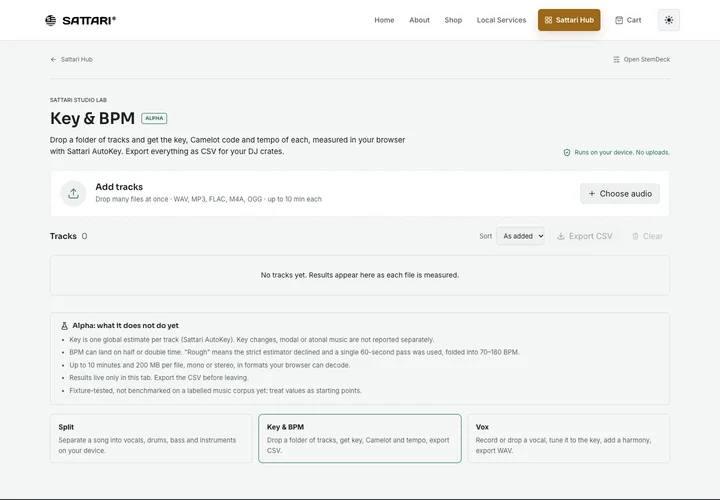Open the Vox tool card
This screenshot has width=720, height=500.
coord(568,438)
